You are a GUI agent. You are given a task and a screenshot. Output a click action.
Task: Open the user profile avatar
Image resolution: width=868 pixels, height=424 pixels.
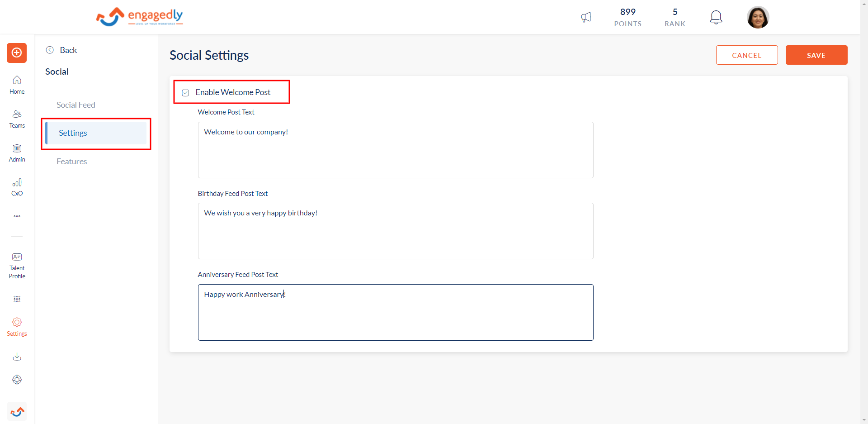coord(758,17)
